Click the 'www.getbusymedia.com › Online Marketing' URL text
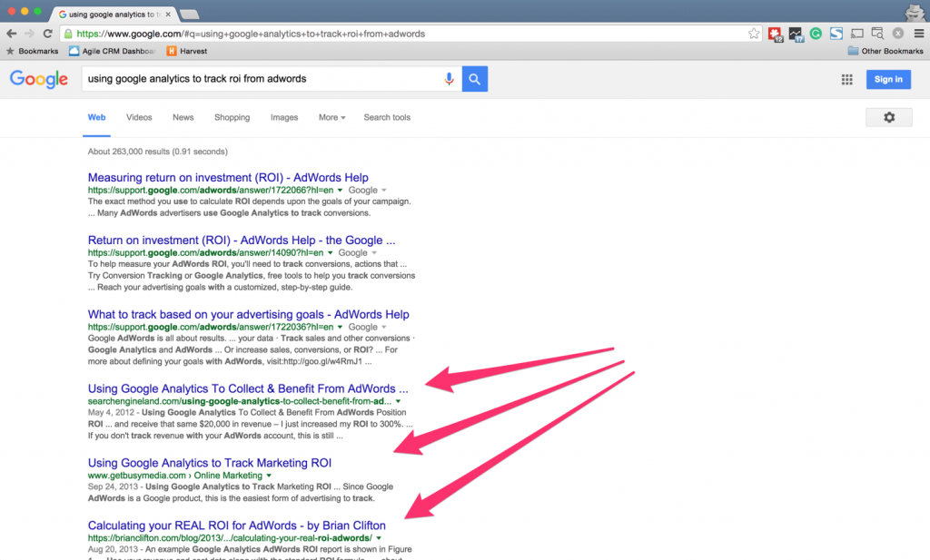The height and width of the screenshot is (560, 930). [x=175, y=476]
